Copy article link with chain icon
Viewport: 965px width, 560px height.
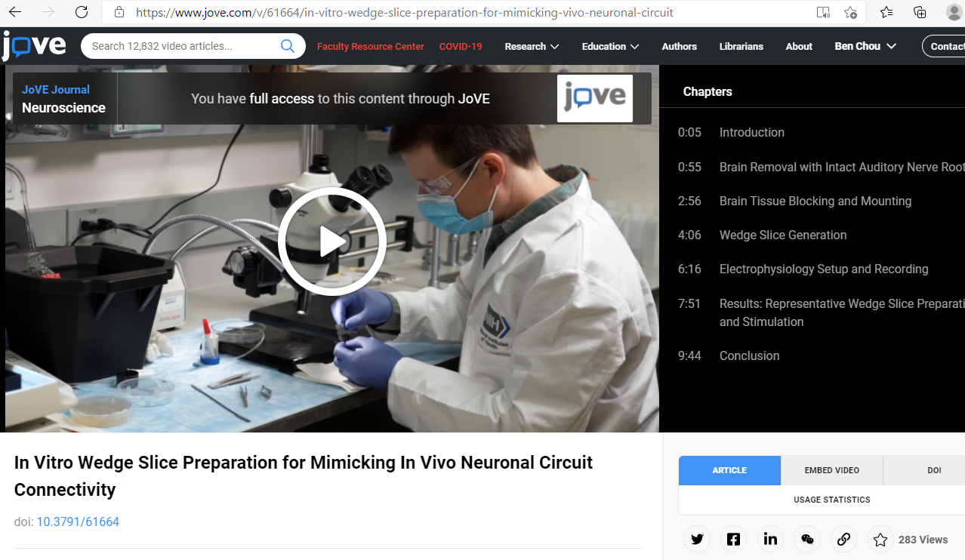click(844, 539)
